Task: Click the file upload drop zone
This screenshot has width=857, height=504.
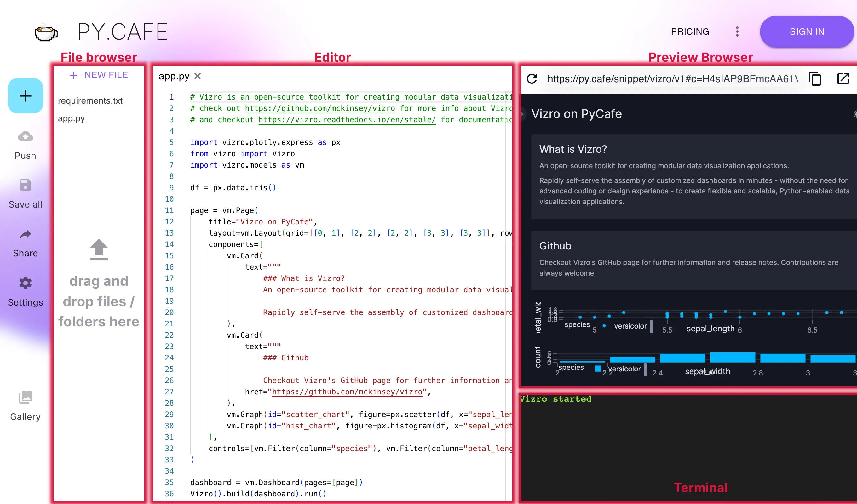Action: (99, 283)
